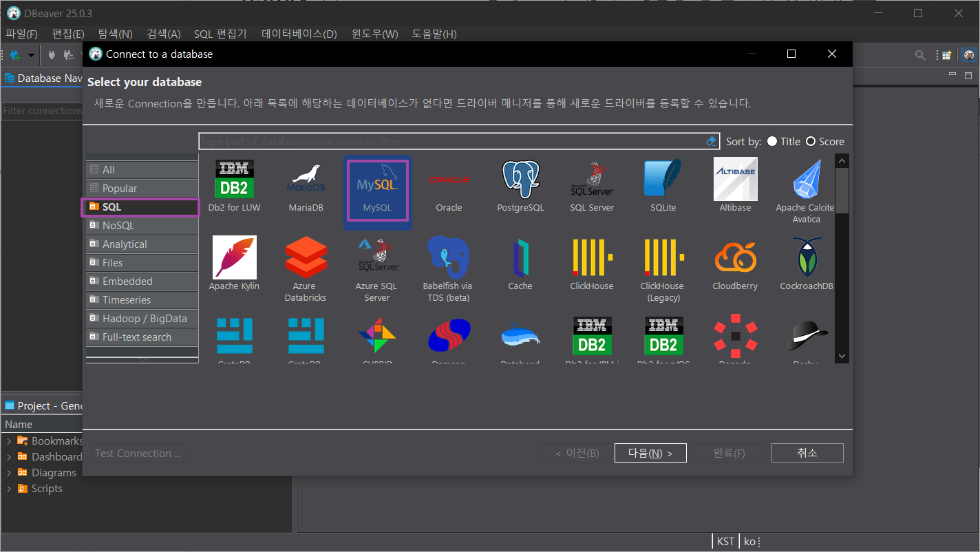Clear the driver filter with the eraser icon
This screenshot has width=980, height=552.
pyautogui.click(x=712, y=141)
